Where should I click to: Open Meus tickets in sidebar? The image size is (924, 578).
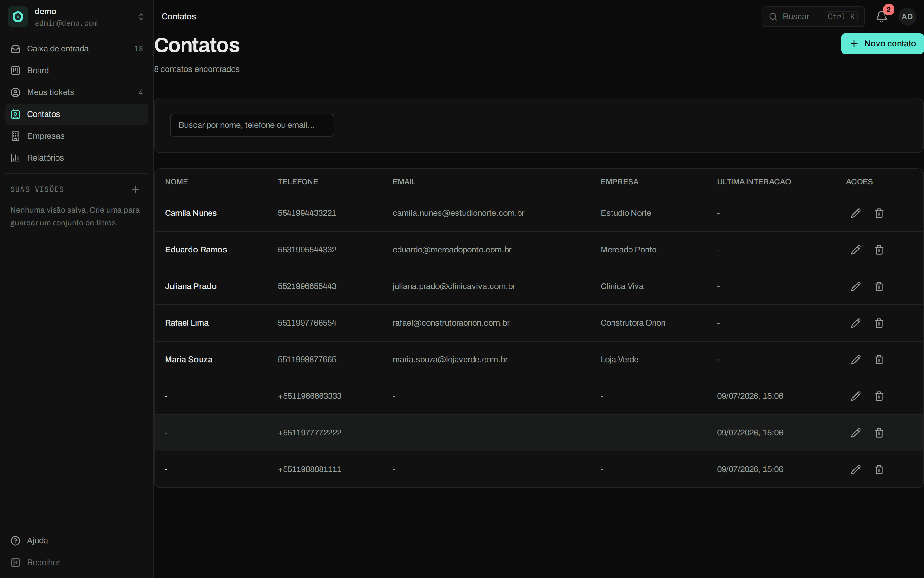coord(76,92)
